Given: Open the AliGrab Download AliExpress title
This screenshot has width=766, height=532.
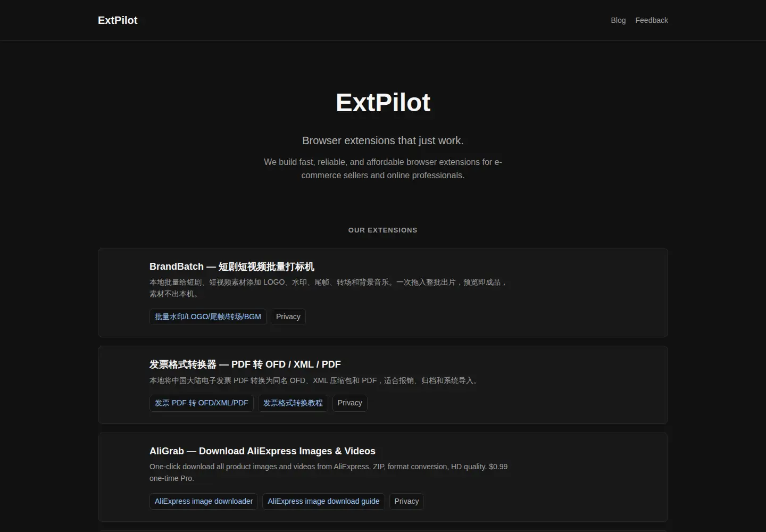Looking at the screenshot, I should tap(262, 451).
